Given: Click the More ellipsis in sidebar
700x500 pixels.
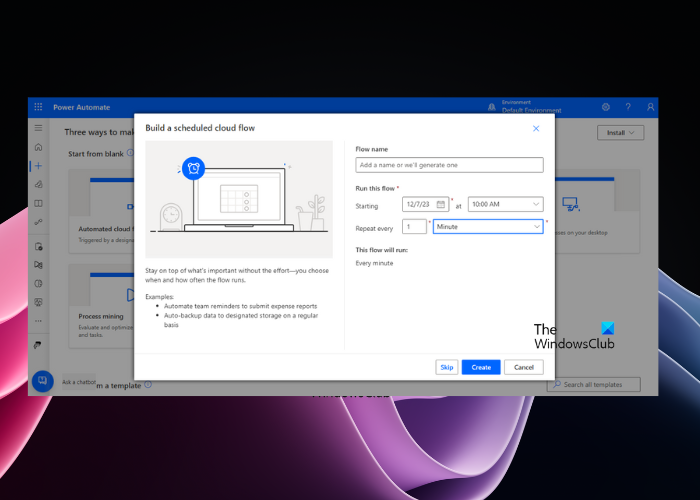Looking at the screenshot, I should point(38,321).
